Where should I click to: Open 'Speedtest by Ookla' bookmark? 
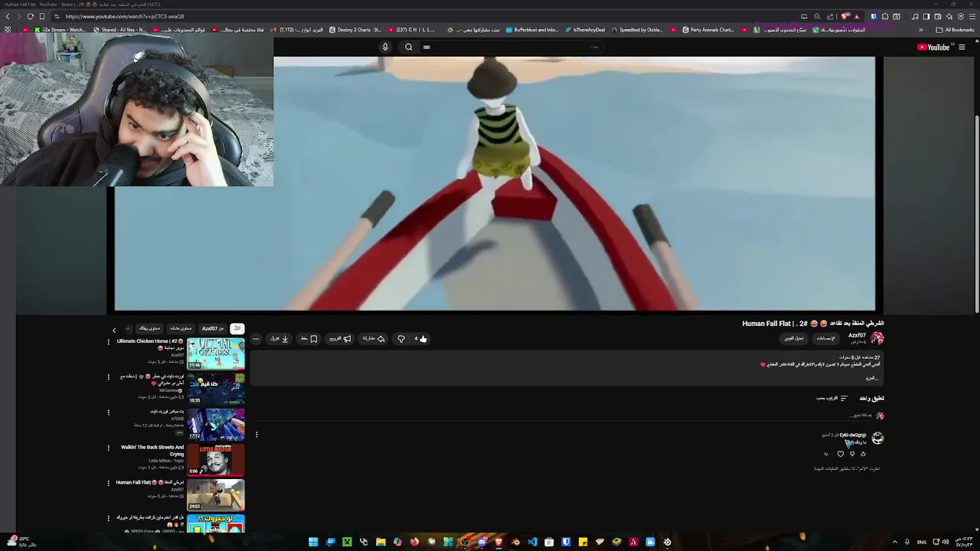pyautogui.click(x=637, y=30)
